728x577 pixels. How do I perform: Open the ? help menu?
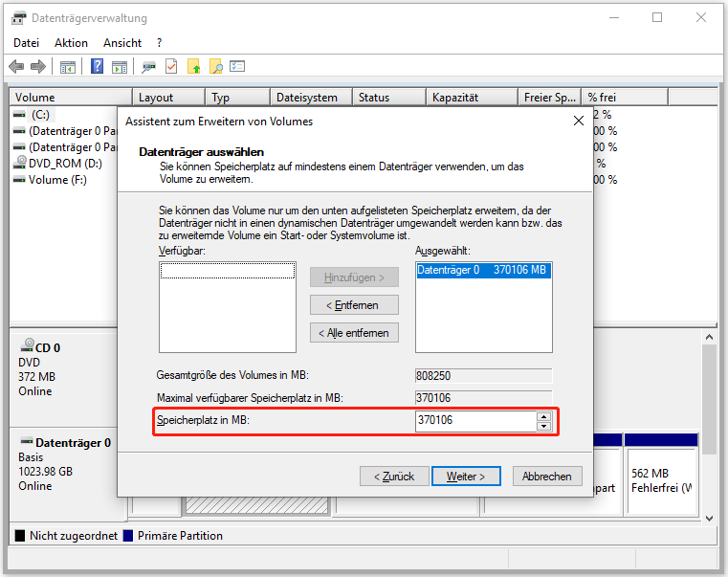159,43
